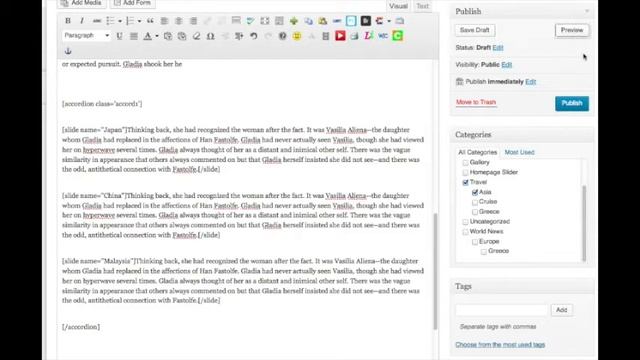Insert the Read More tag

(236, 21)
